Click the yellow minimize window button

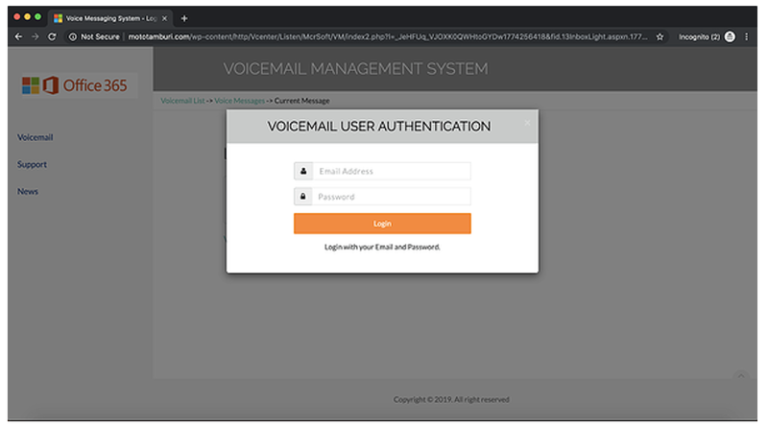point(27,17)
